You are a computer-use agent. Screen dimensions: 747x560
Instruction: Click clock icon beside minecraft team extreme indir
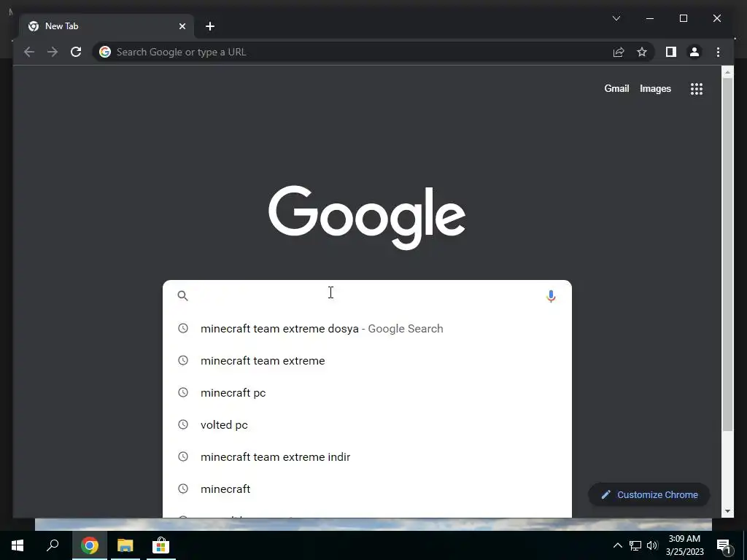click(x=183, y=456)
